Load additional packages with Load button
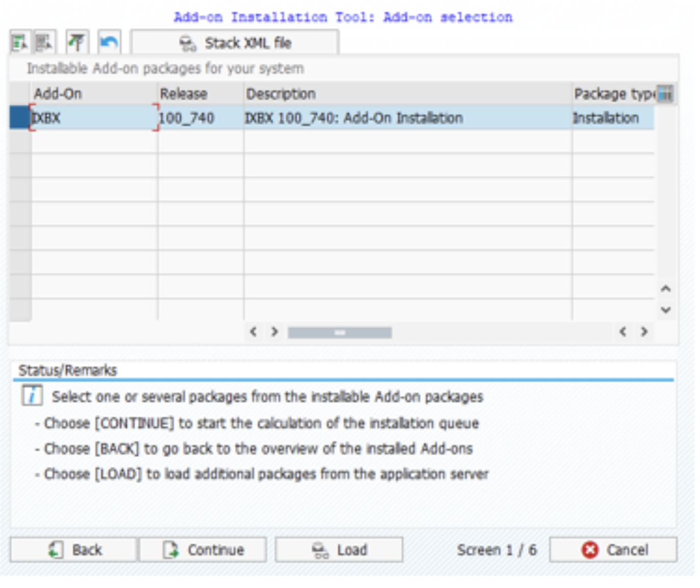This screenshot has height=588, width=700. pos(339,550)
